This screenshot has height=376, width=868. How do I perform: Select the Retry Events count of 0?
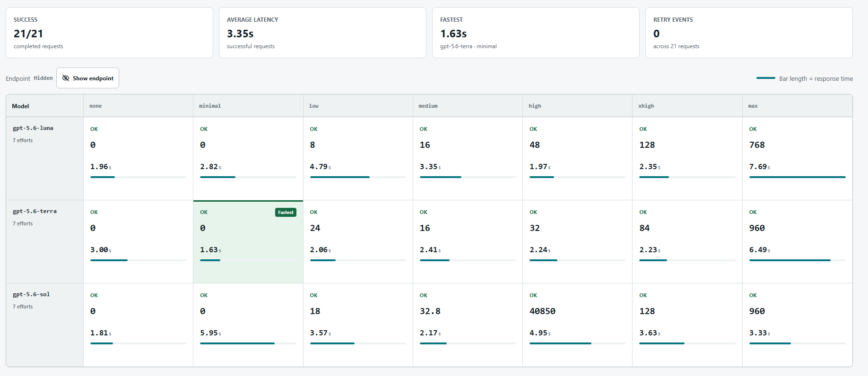point(656,34)
